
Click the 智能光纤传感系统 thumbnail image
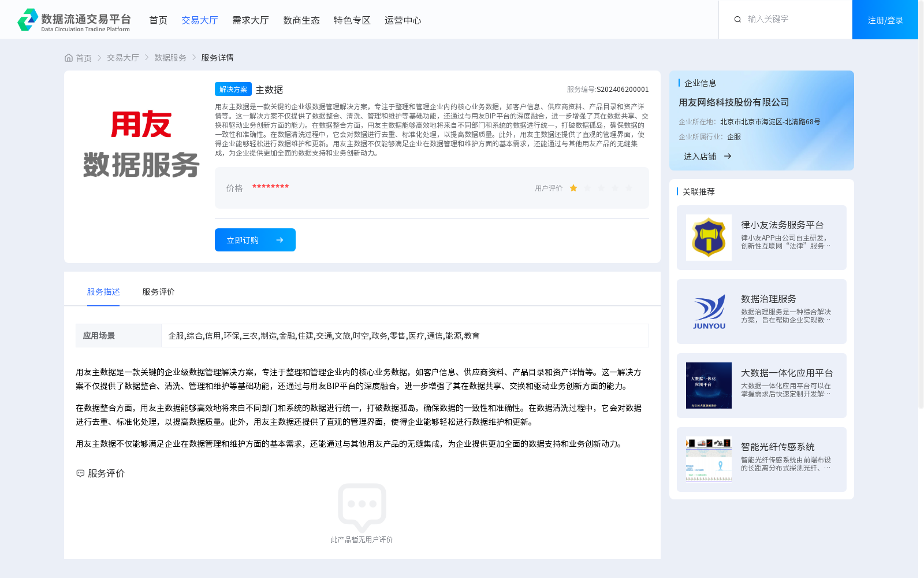point(709,460)
